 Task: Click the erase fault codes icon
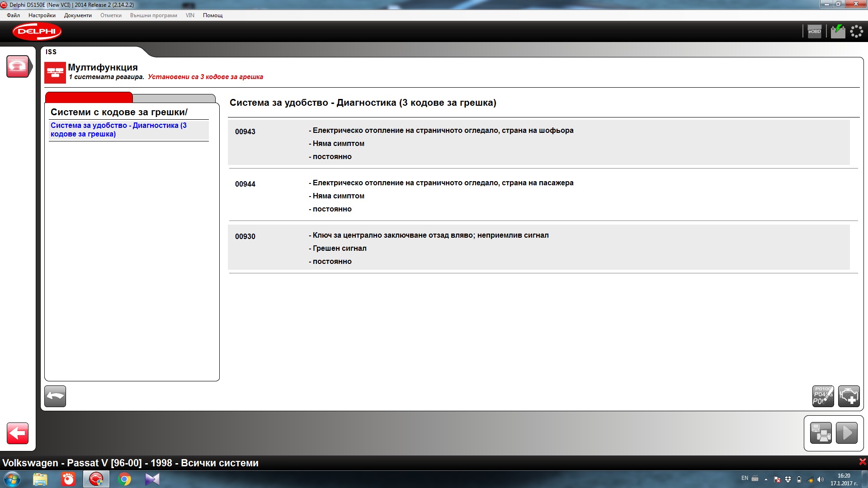[x=823, y=396]
